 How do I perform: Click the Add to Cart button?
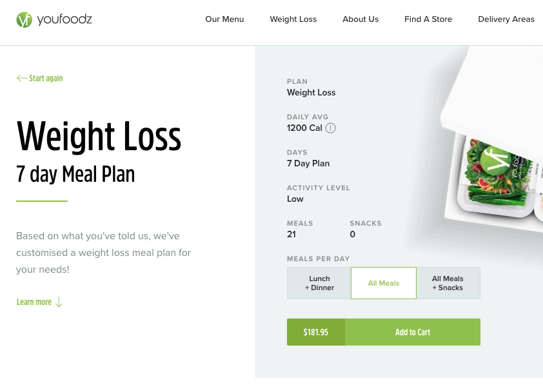413,332
